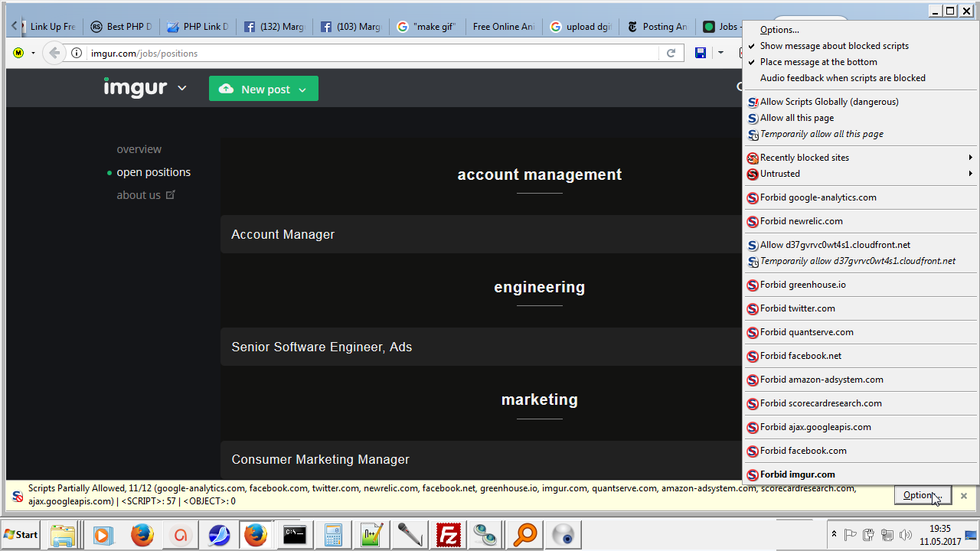This screenshot has width=980, height=551.
Task: Click the imgur logo
Action: click(x=136, y=88)
